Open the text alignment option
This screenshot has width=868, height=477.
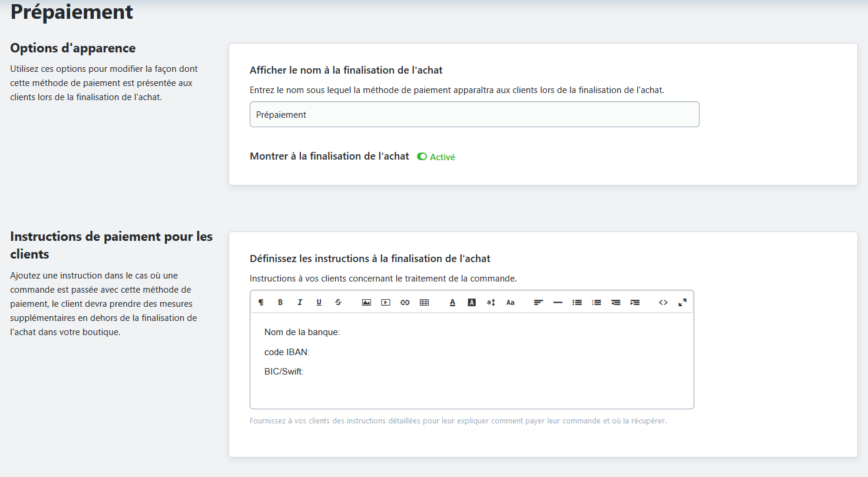pos(538,302)
